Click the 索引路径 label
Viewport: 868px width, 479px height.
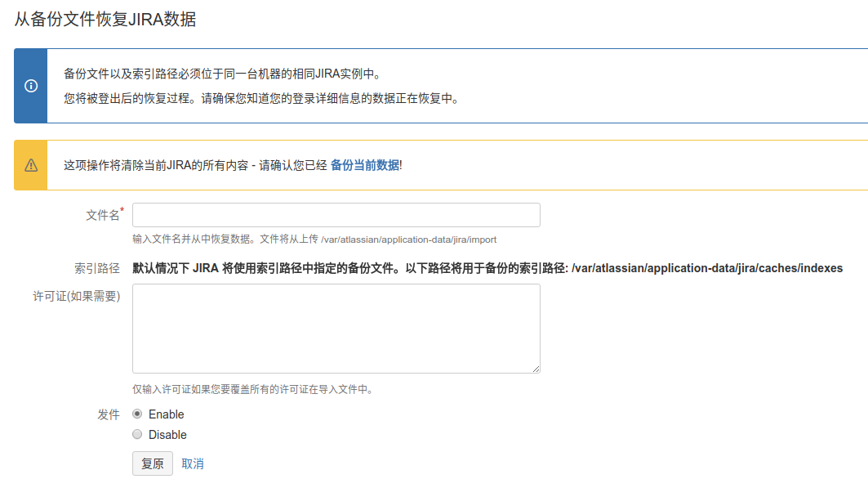[97, 269]
